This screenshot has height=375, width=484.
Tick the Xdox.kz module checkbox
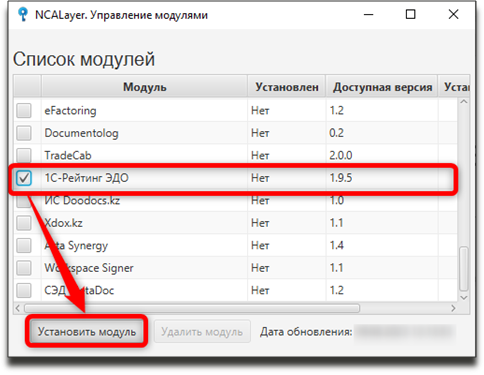coord(24,223)
